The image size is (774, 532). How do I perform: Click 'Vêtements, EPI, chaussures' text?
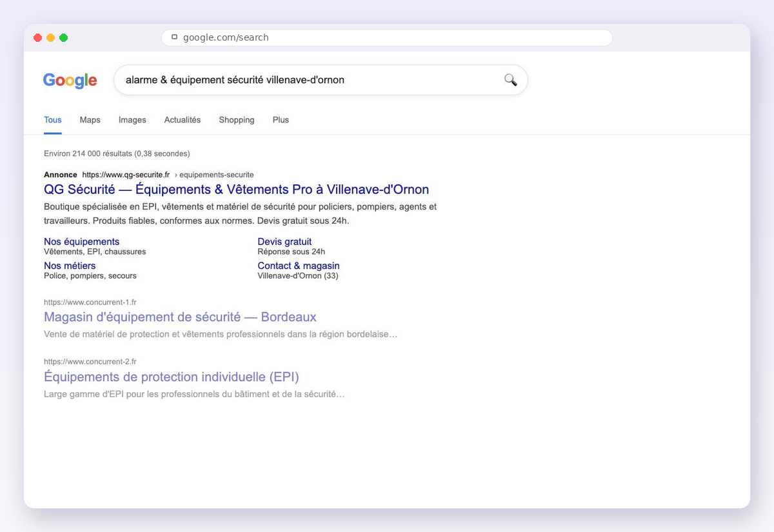tap(95, 251)
